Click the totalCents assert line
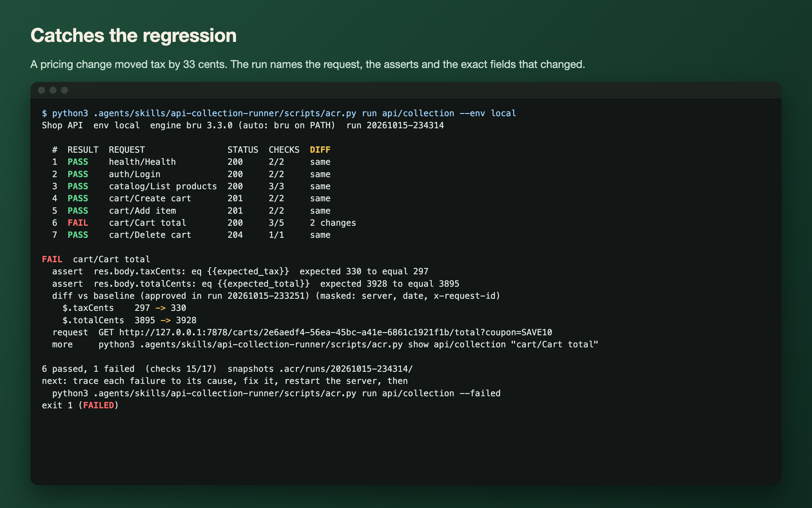This screenshot has width=812, height=508. (x=256, y=284)
